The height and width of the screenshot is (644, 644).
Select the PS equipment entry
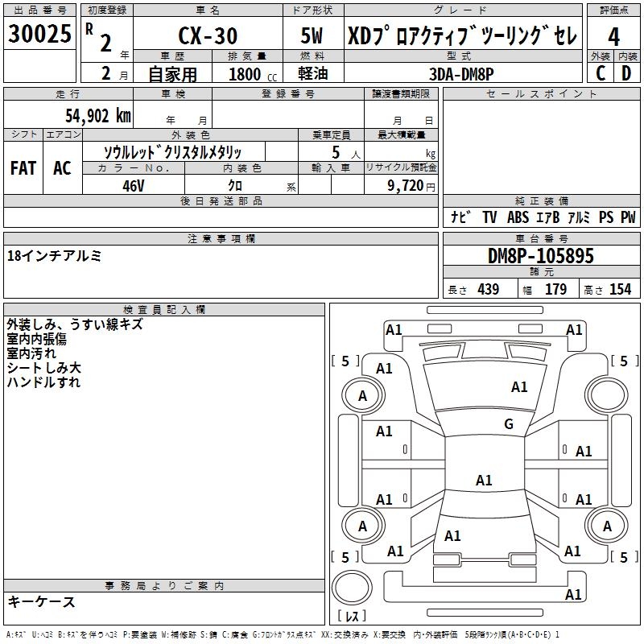point(606,217)
